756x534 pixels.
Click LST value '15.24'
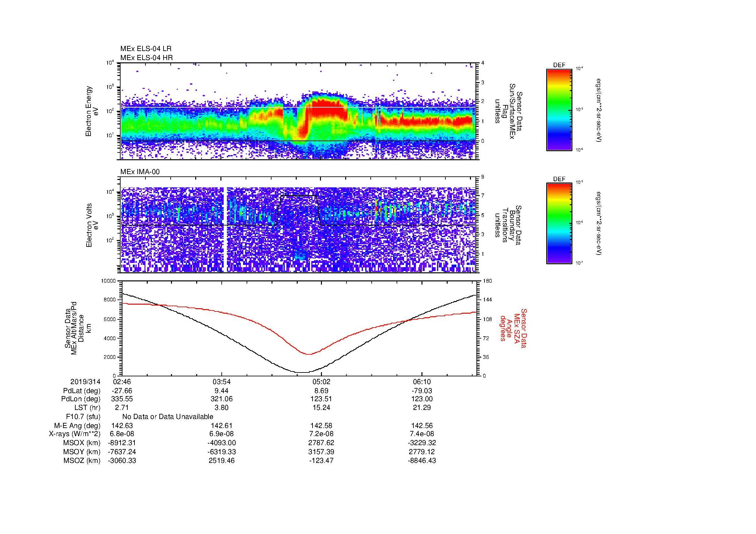tap(321, 408)
